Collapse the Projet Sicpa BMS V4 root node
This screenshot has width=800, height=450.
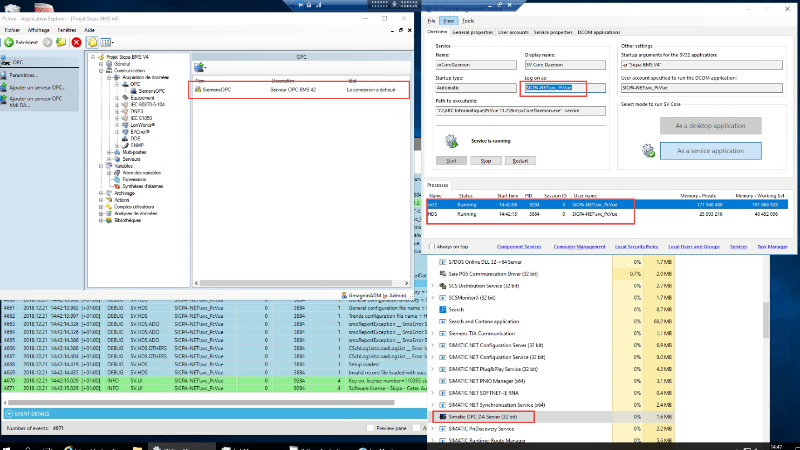[93, 57]
